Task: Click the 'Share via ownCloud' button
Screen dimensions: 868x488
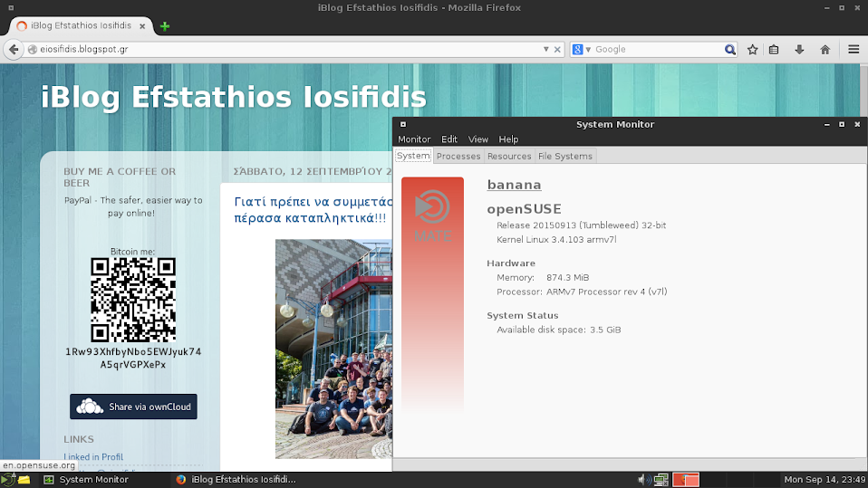Action: (x=133, y=407)
